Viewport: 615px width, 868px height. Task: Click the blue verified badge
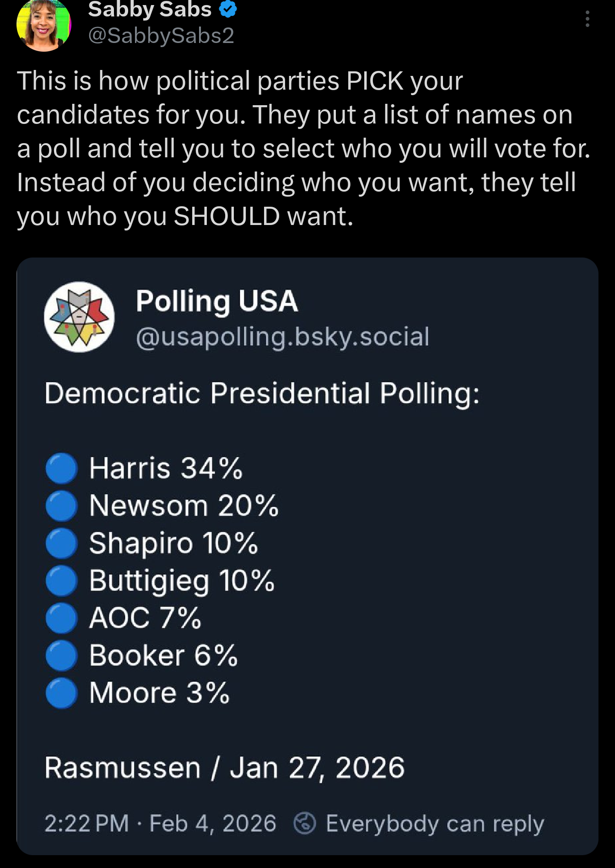[228, 9]
